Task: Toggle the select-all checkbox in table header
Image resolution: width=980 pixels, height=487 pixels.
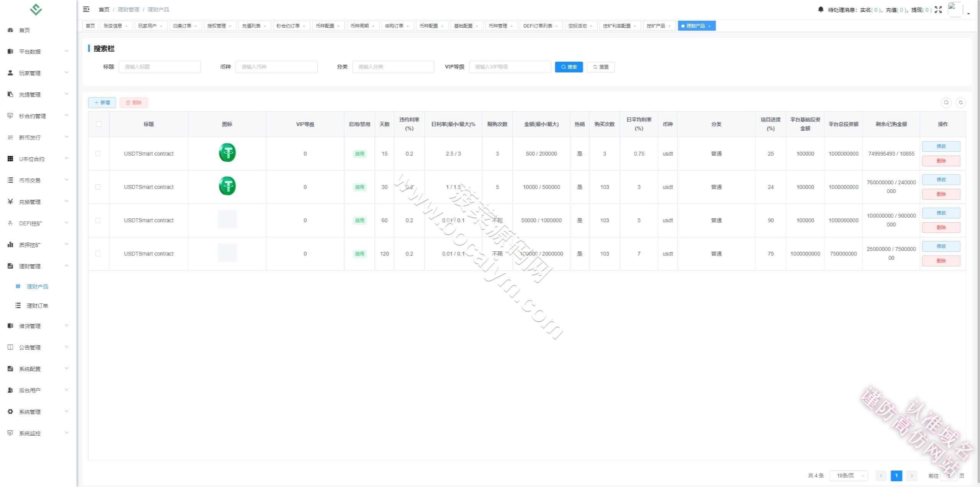Action: coord(99,124)
